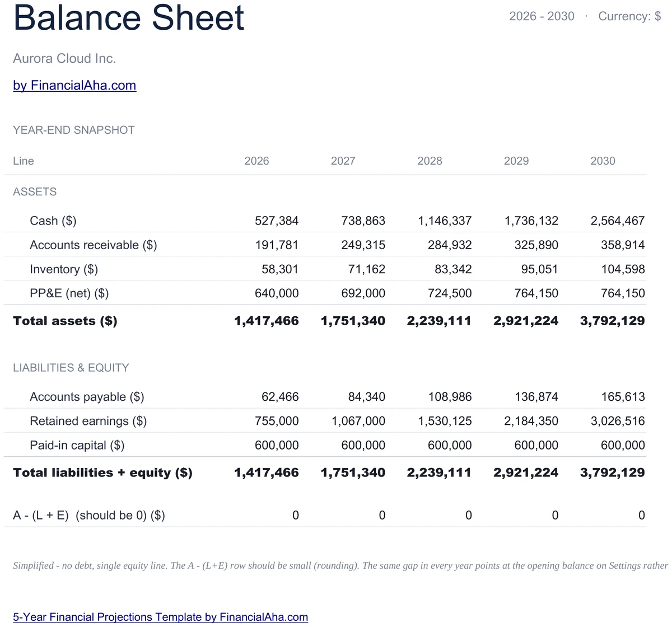Select Accounts payable value 108,986
This screenshot has height=627, width=672.
click(450, 397)
